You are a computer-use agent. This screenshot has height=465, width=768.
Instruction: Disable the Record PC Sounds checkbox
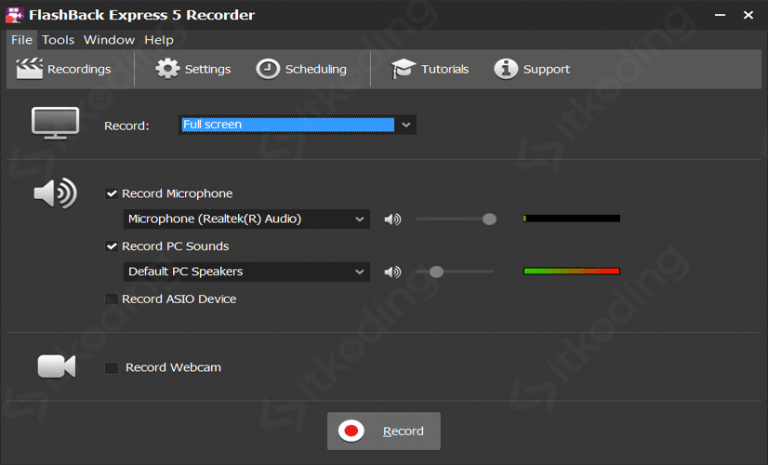pos(112,247)
